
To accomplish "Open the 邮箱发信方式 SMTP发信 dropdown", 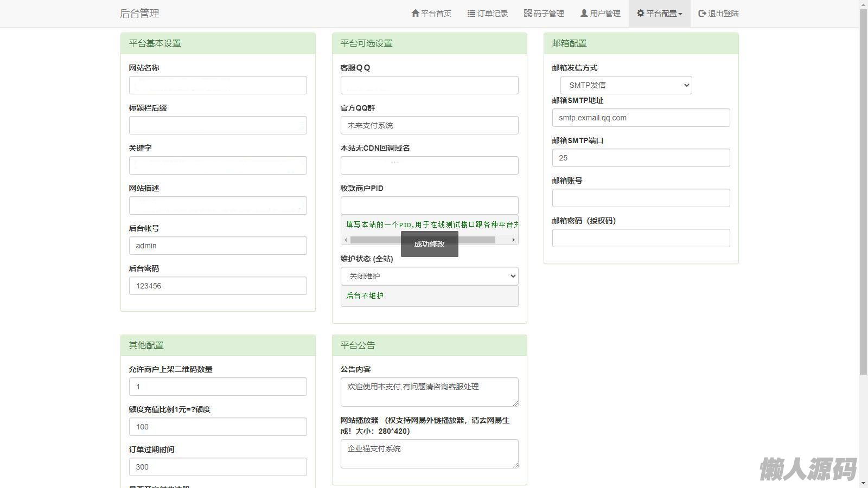I will point(626,85).
